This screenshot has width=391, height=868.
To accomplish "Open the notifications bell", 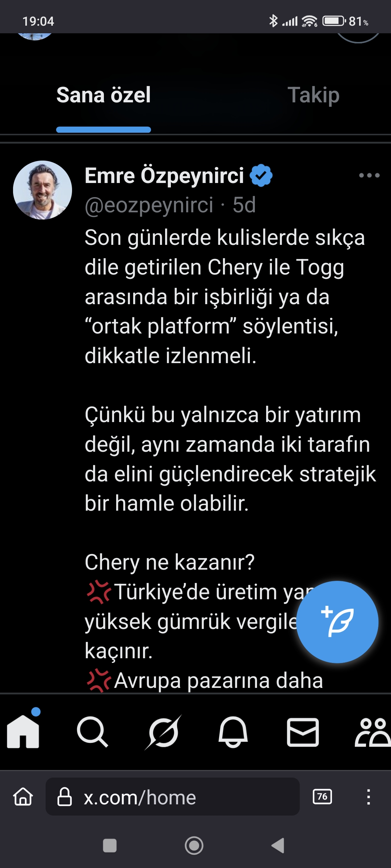I will [233, 732].
